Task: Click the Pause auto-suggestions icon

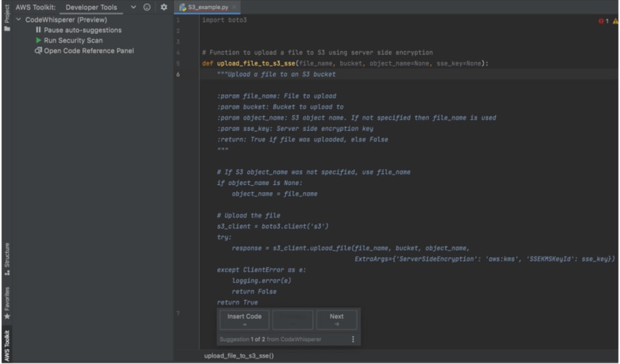Action: click(x=38, y=30)
